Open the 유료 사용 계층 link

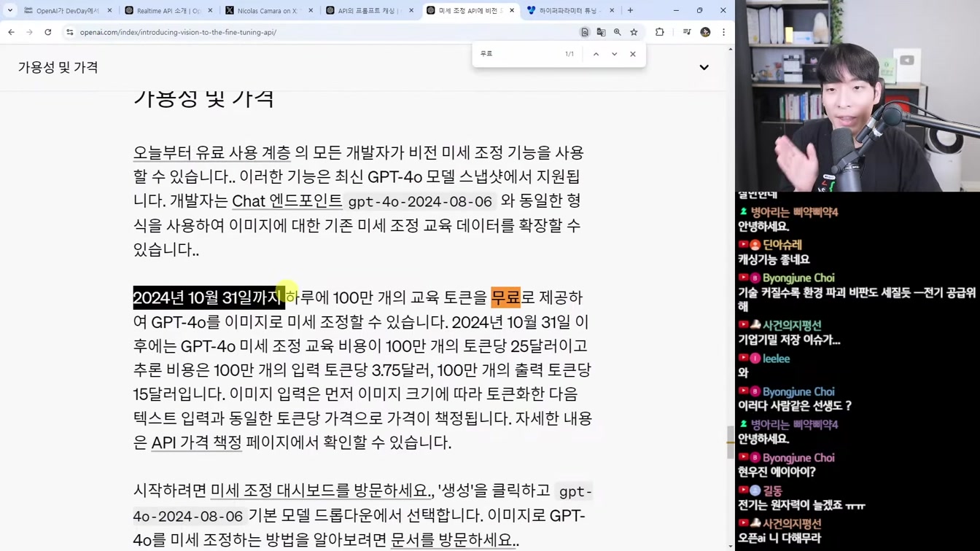(211, 153)
